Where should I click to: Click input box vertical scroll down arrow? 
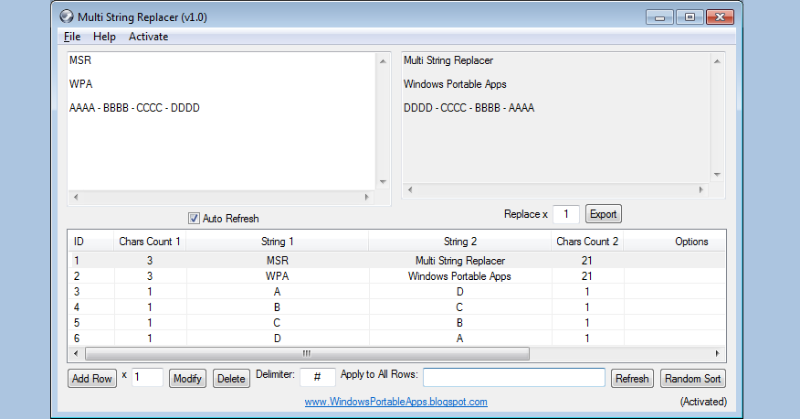(x=383, y=182)
